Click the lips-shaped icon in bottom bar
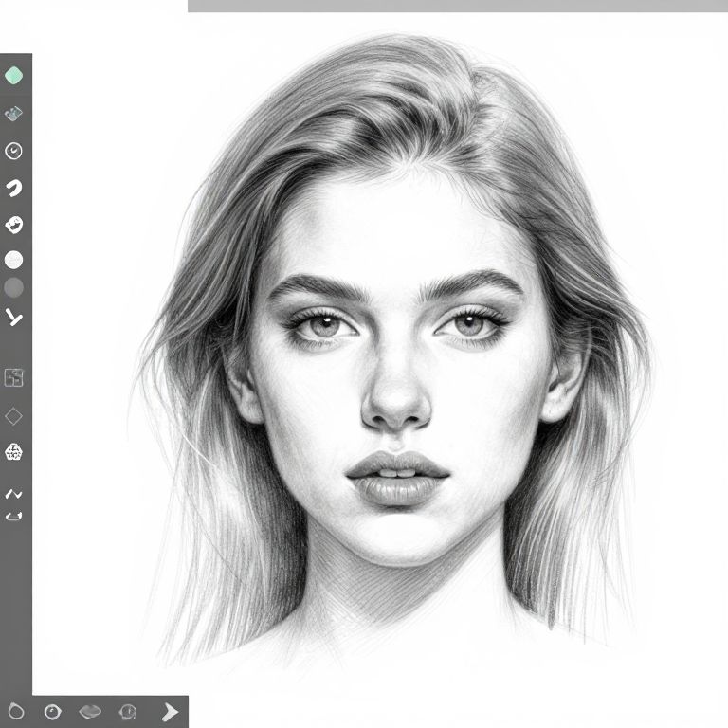Screen dimensions: 728x728 point(90,711)
